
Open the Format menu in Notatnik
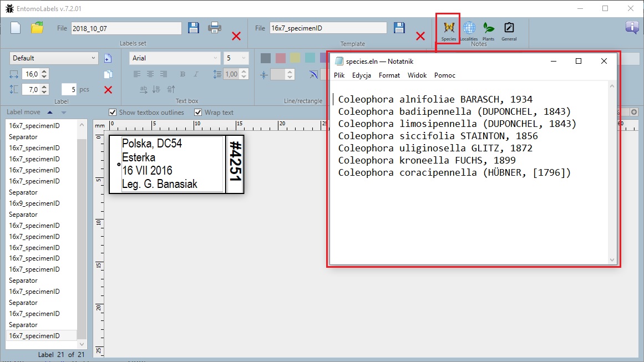(x=389, y=75)
